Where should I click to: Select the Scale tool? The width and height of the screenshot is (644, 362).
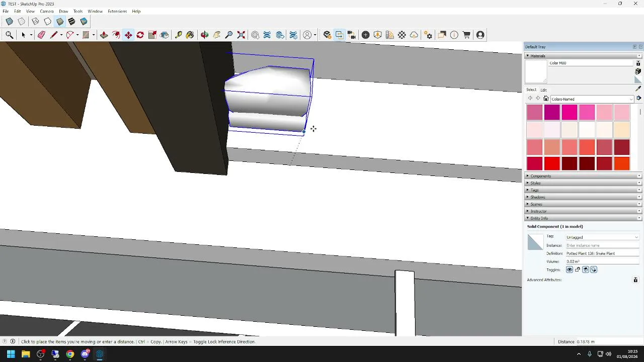[152, 35]
